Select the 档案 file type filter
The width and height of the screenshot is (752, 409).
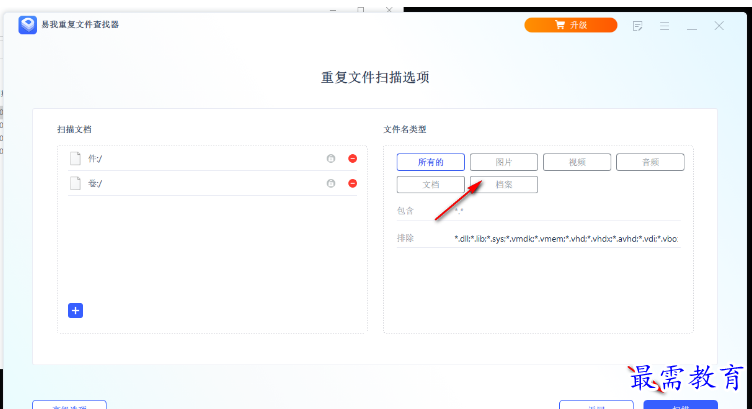pyautogui.click(x=504, y=185)
